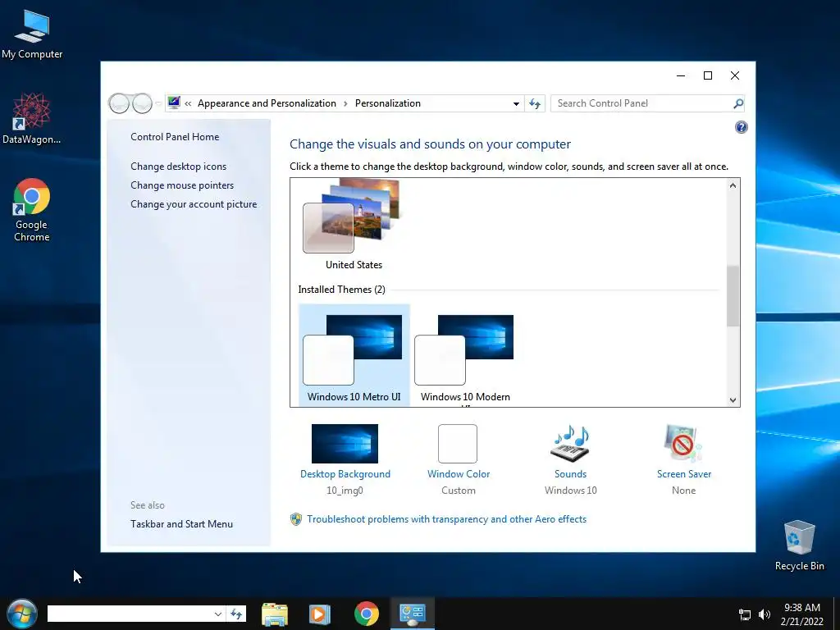Click the Sounds link label
The width and height of the screenshot is (840, 630).
[570, 474]
